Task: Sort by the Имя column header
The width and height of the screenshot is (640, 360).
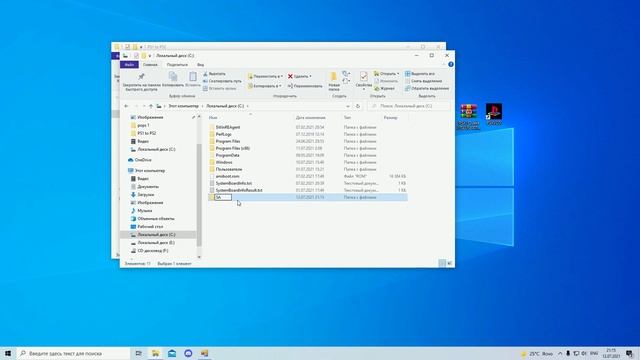Action: coord(213,118)
